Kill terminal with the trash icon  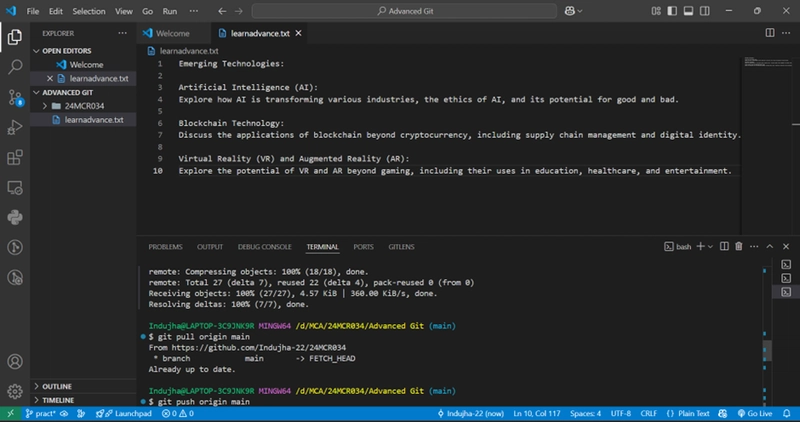pyautogui.click(x=738, y=246)
